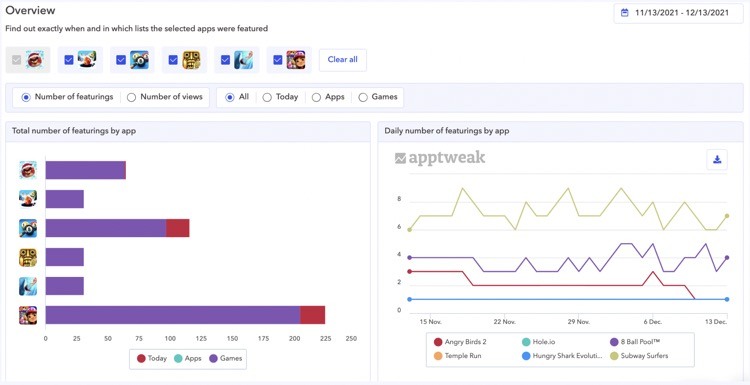
Task: Click 8 Ball Pool red Today bar segment
Action: pos(177,228)
